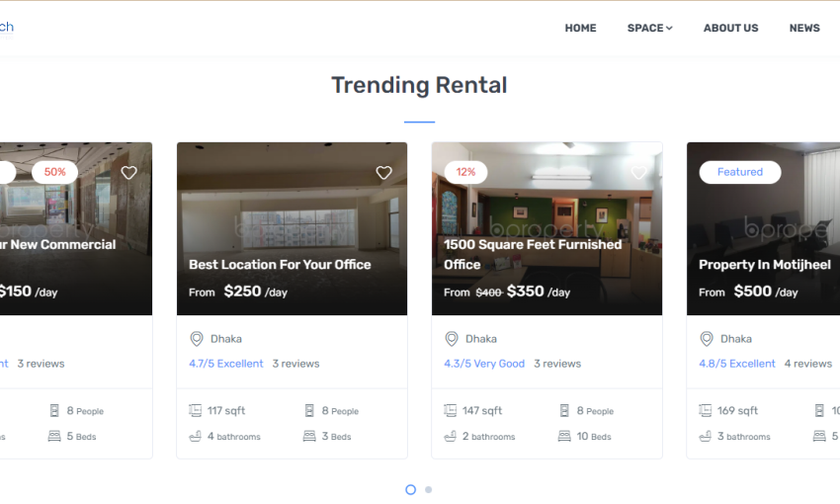Click the people icon on the 1500 Square Feet card
The height and width of the screenshot is (504, 840).
pos(564,410)
